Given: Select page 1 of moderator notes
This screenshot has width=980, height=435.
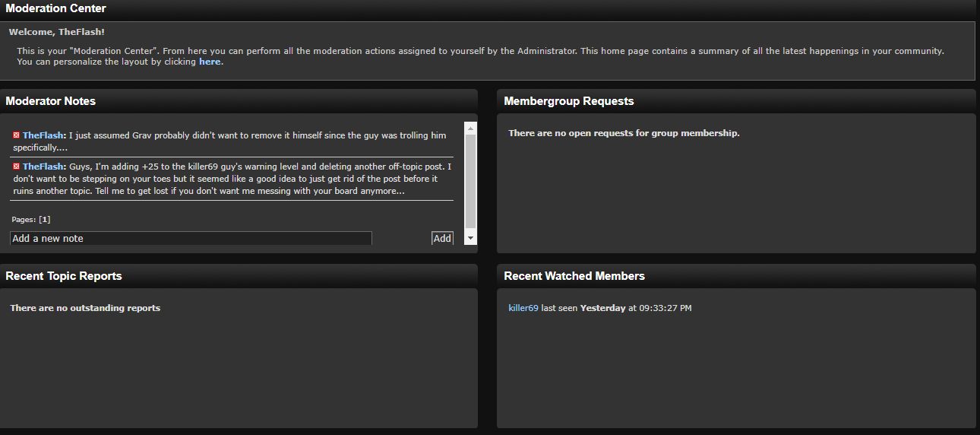Looking at the screenshot, I should pyautogui.click(x=45, y=220).
